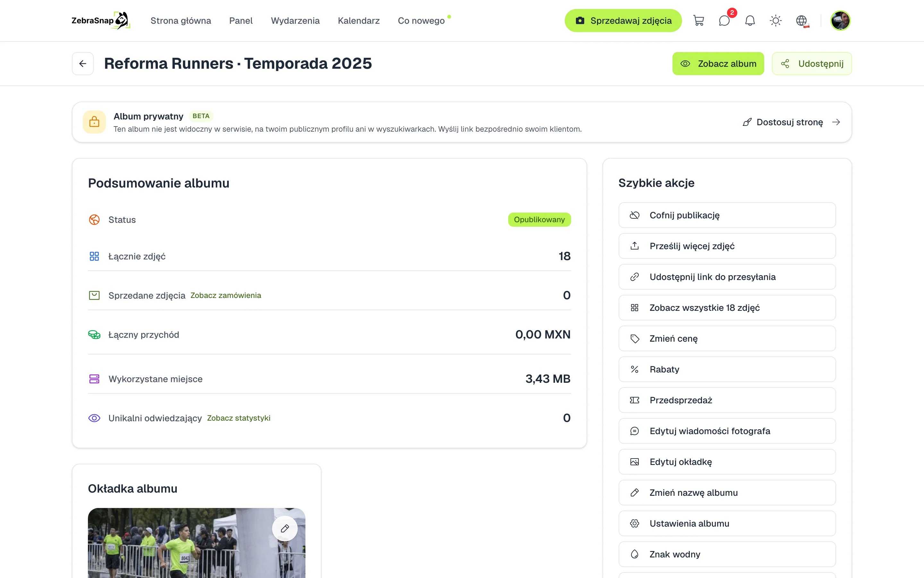Follow the Zobacz zamówienia link
Viewport: 924px width, 578px height.
pyautogui.click(x=226, y=295)
